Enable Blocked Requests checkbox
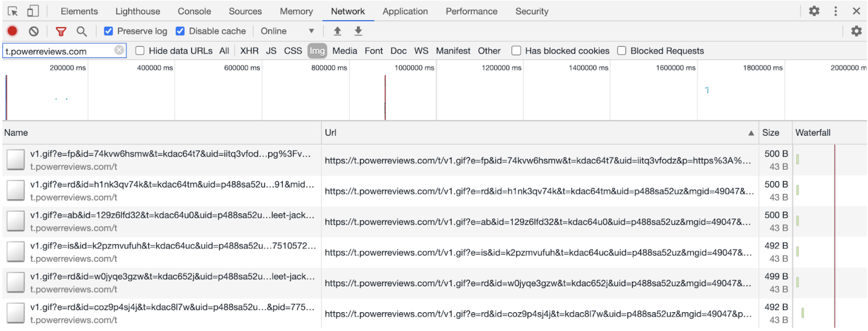The image size is (868, 331). (622, 51)
